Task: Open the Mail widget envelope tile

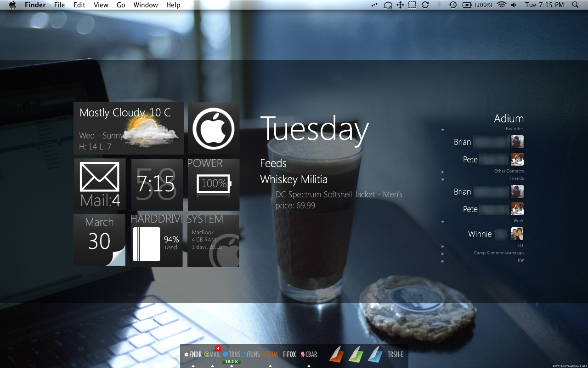Action: [100, 184]
